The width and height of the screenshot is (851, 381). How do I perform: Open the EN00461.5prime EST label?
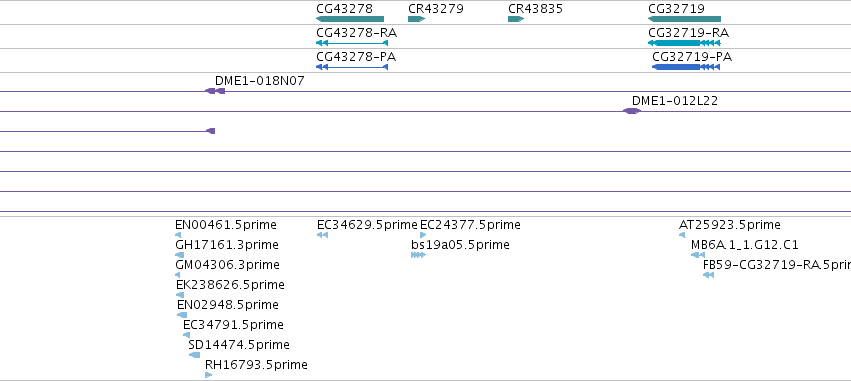tap(226, 225)
